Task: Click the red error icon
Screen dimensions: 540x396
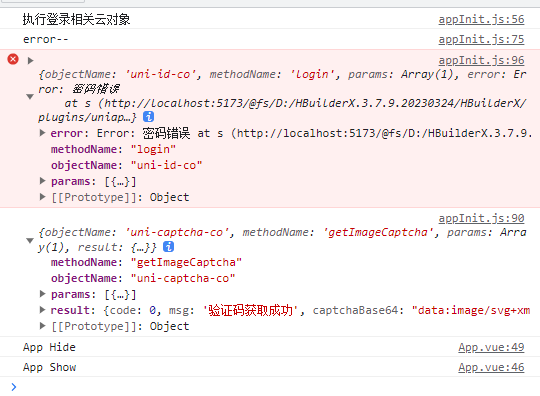Action: click(13, 59)
